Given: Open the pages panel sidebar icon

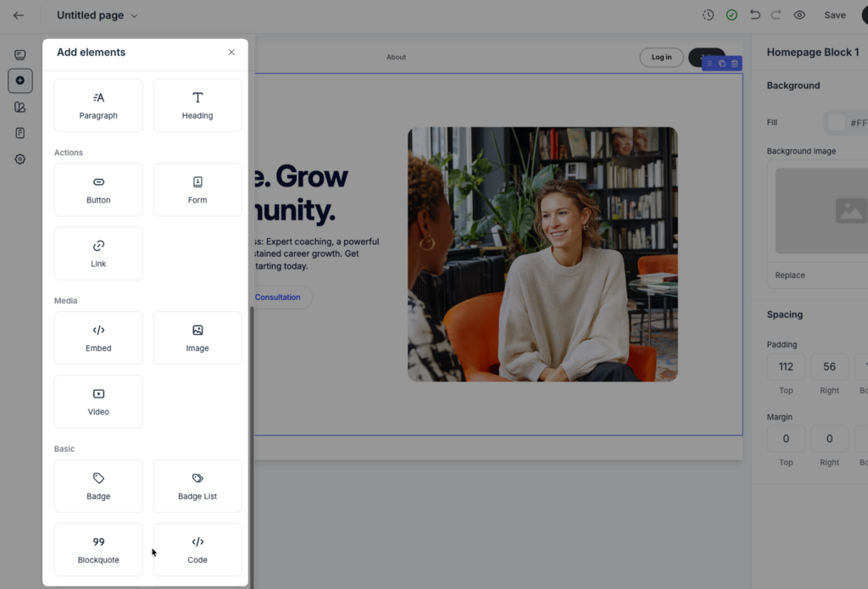Looking at the screenshot, I should click(20, 54).
